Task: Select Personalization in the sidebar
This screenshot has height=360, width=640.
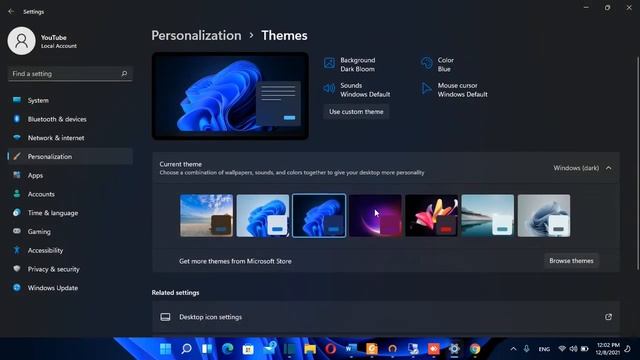Action: pos(70,157)
